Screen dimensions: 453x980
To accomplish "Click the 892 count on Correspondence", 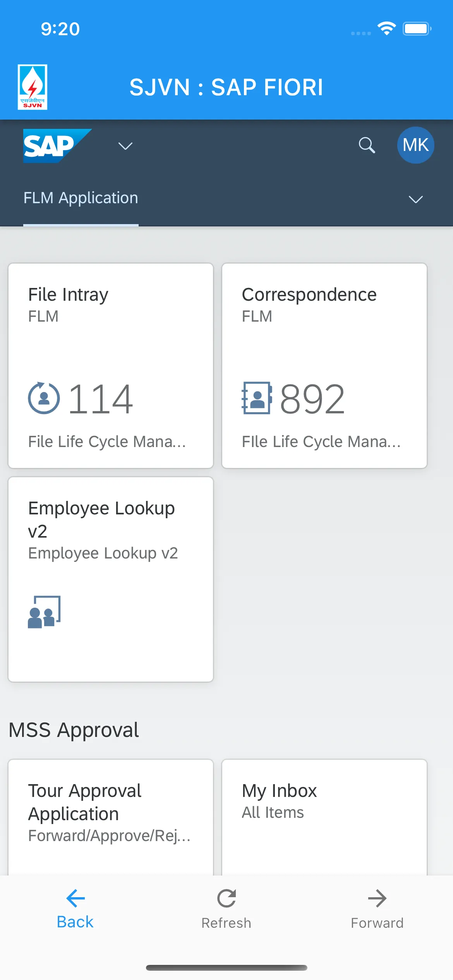I will click(312, 399).
